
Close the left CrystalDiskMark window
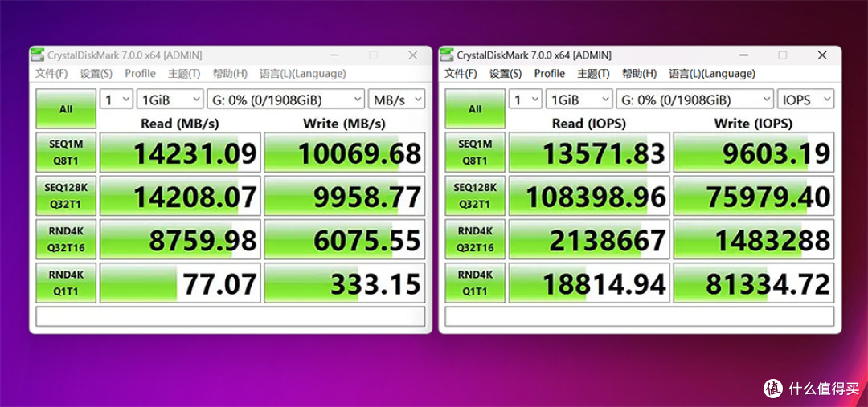(413, 55)
